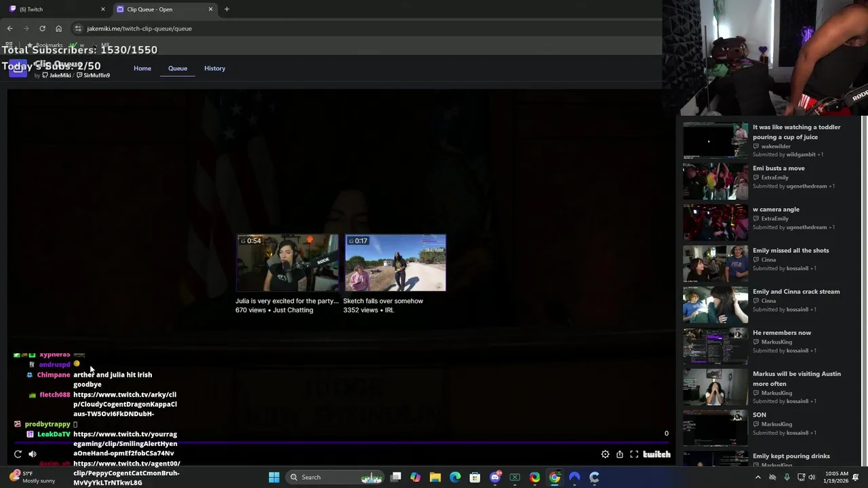This screenshot has height=488, width=868.
Task: Open a new browser tab
Action: click(x=226, y=9)
